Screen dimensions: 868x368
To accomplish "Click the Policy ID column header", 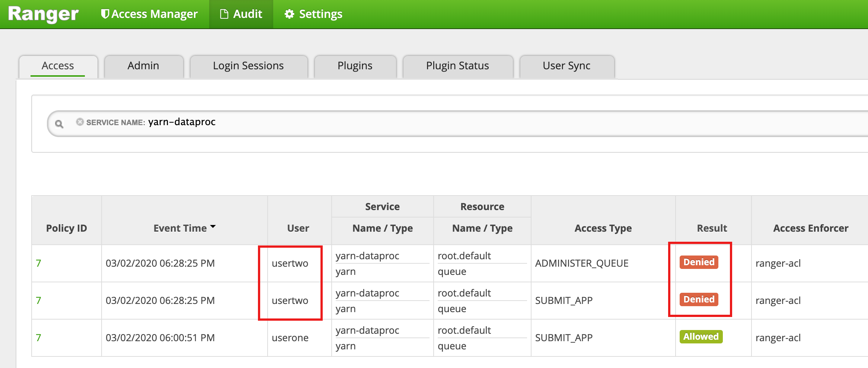I will (66, 228).
